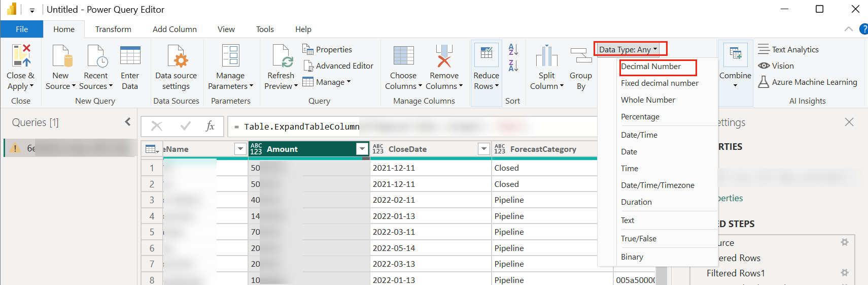The image size is (868, 285).
Task: Click the ForecastCategory column type icon
Action: point(500,149)
